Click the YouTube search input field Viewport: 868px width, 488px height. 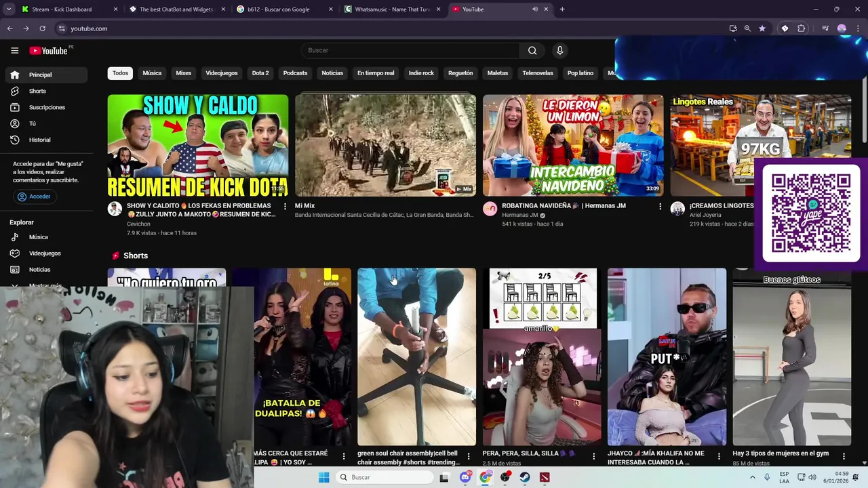click(x=410, y=50)
